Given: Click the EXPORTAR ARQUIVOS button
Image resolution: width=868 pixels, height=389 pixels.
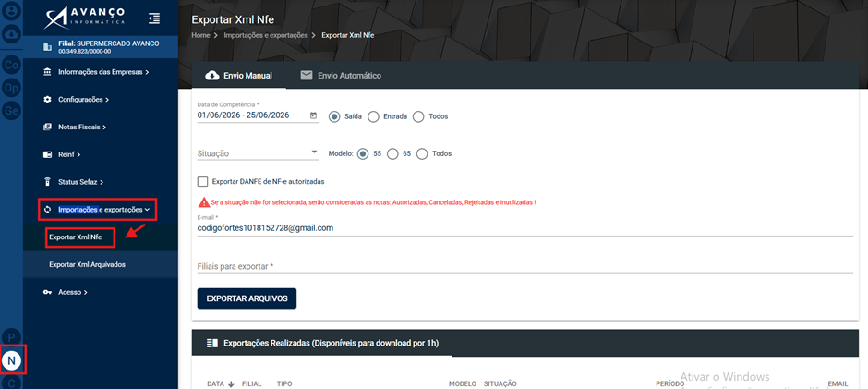Looking at the screenshot, I should (247, 298).
